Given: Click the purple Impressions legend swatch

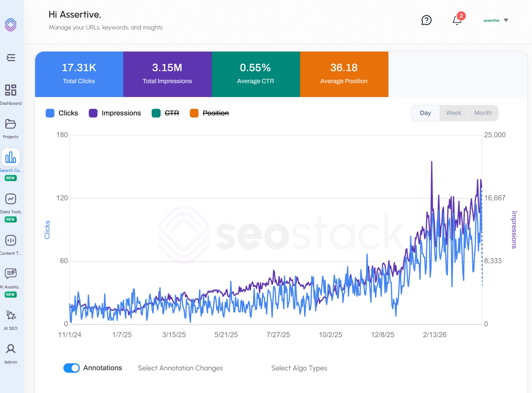Looking at the screenshot, I should [x=93, y=113].
